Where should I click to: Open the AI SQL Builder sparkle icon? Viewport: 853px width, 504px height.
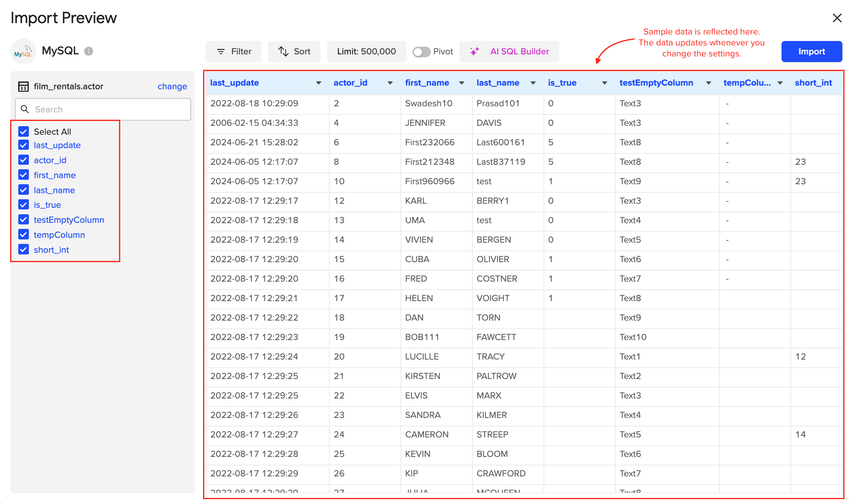[x=475, y=52]
